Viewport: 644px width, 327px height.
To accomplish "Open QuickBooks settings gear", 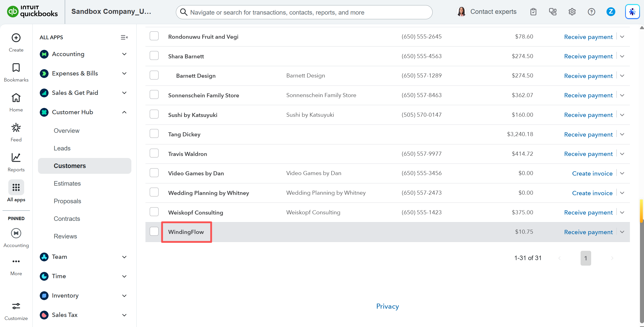I will point(572,12).
